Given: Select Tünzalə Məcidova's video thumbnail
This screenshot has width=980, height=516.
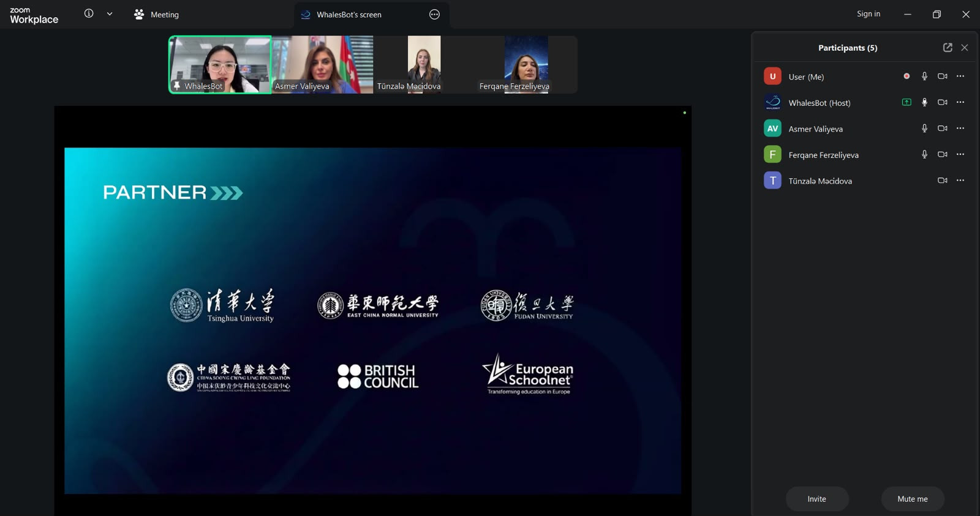Looking at the screenshot, I should [424, 64].
